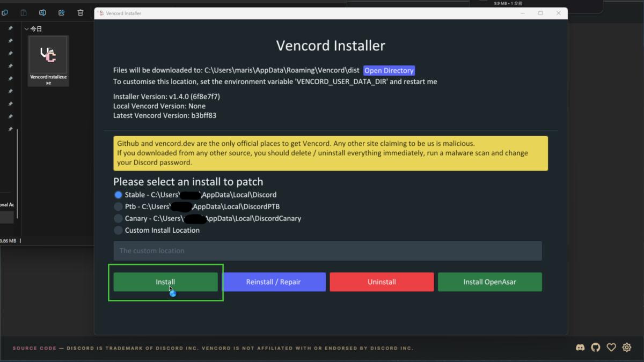
Task: Select the Custom Install Location option
Action: pyautogui.click(x=157, y=230)
